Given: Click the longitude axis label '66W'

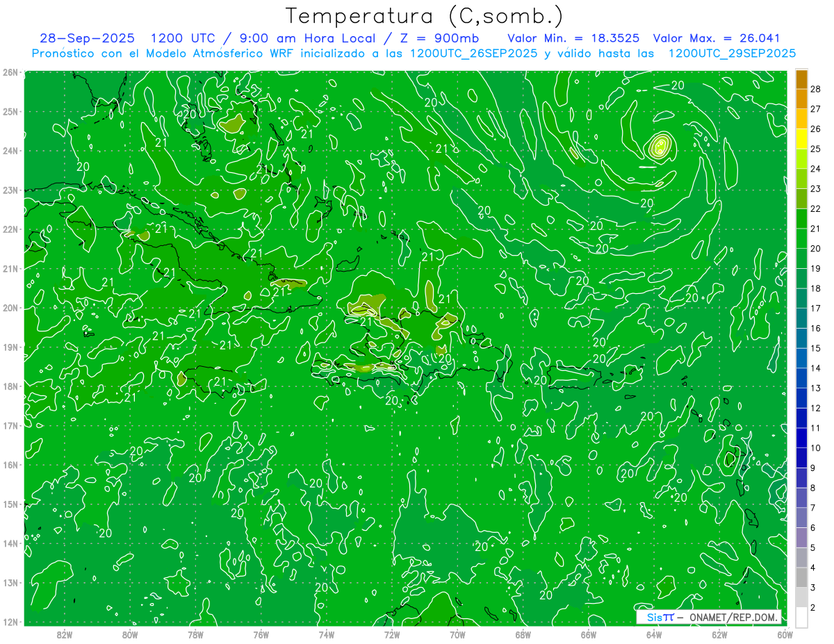Looking at the screenshot, I should click(588, 634).
